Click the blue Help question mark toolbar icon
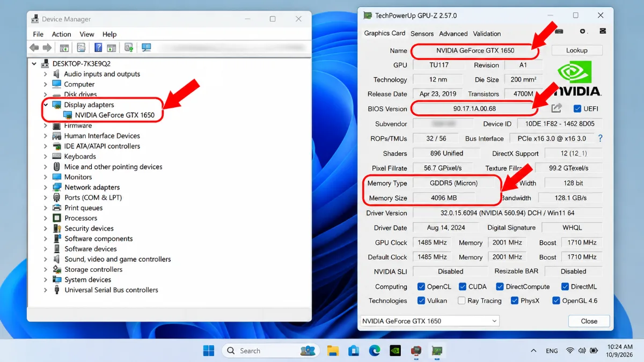The image size is (644, 362). pos(98,48)
